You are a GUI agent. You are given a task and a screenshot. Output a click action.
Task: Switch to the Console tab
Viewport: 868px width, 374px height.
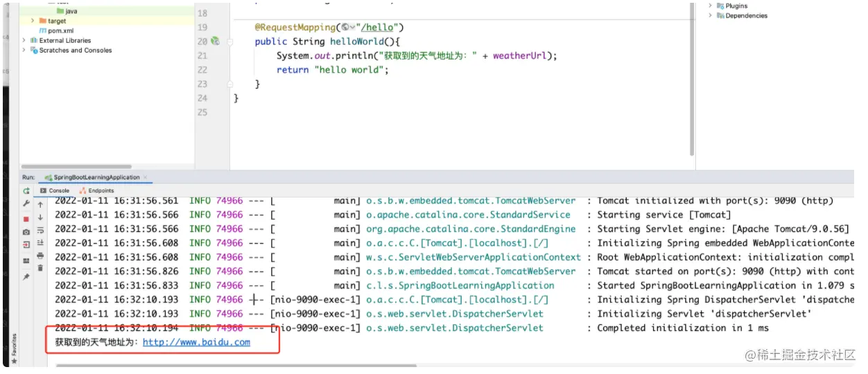coord(55,190)
